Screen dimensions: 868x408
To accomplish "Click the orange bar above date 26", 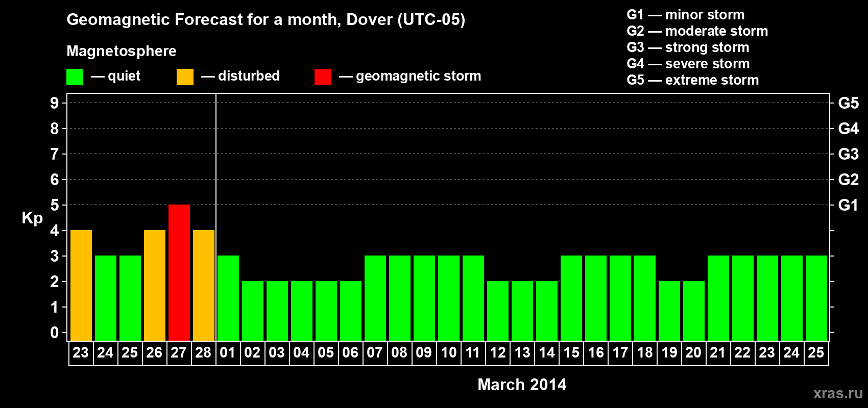I will click(x=155, y=286).
